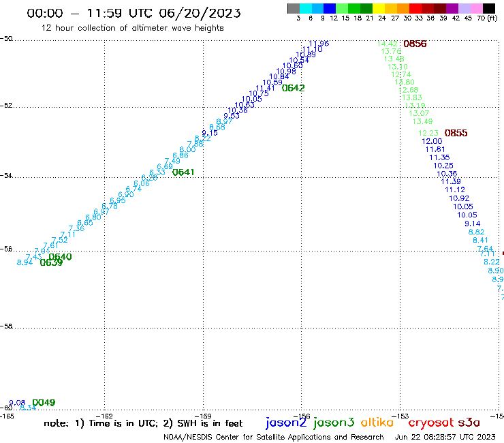Viewport: 504px width, 443px height.
Task: Click the wave height value '10.92'
Action: [459, 198]
